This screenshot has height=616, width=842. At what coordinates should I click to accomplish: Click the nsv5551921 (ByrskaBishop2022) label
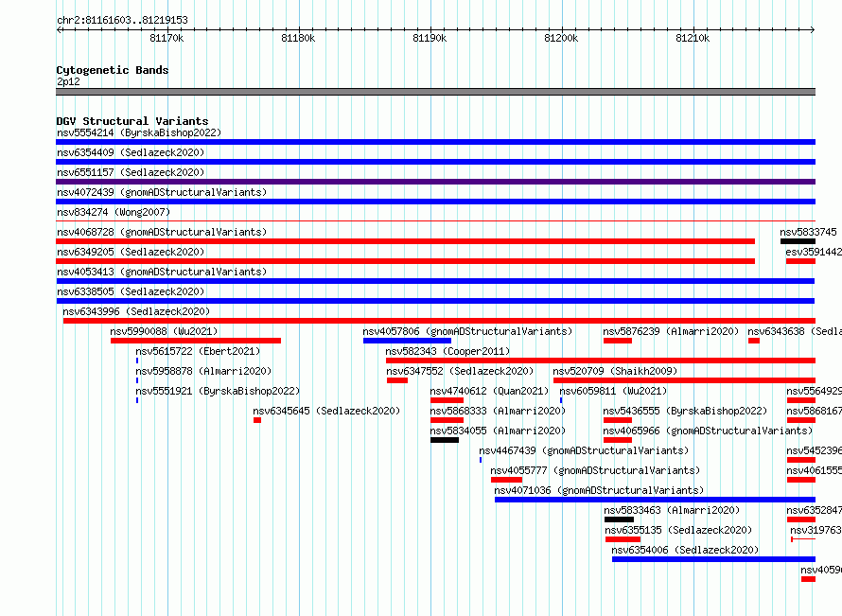(218, 391)
